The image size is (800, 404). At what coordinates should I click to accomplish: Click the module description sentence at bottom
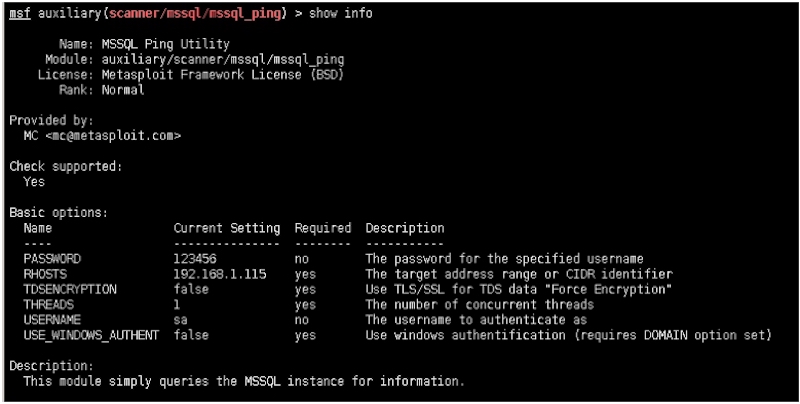pos(244,381)
